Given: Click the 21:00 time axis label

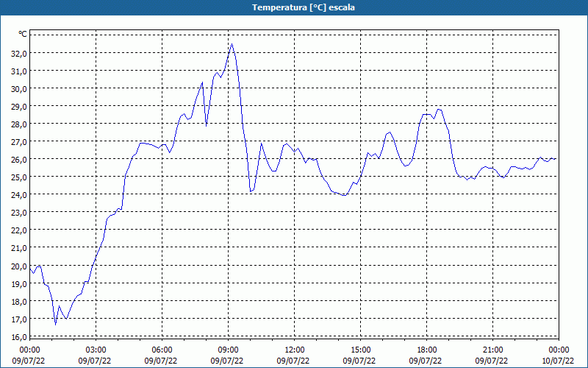Looking at the screenshot, I should point(492,350).
